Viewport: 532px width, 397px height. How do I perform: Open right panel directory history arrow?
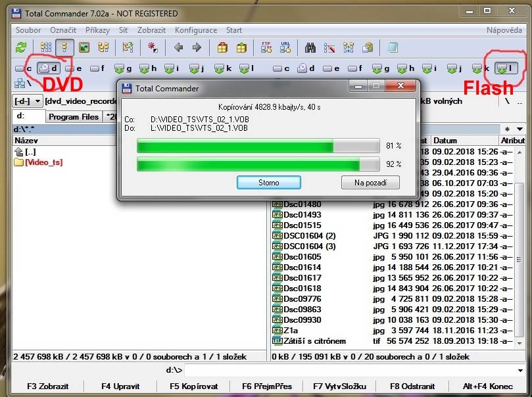520,129
